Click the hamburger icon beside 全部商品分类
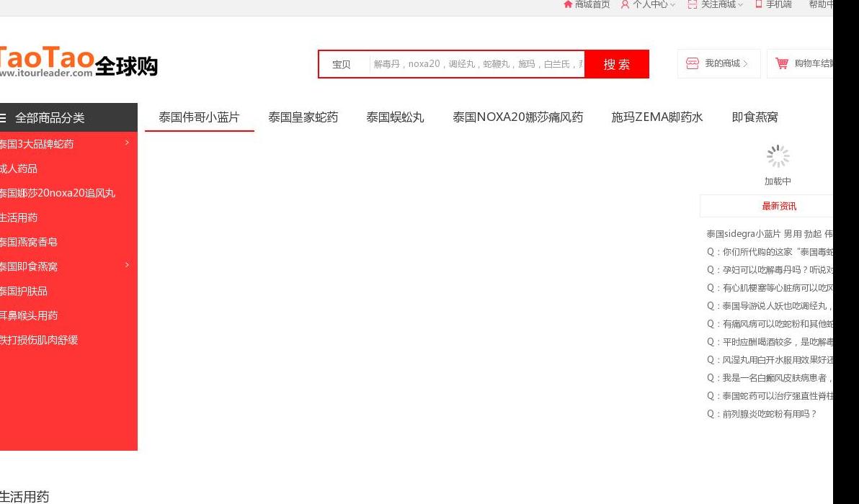 point(4,117)
